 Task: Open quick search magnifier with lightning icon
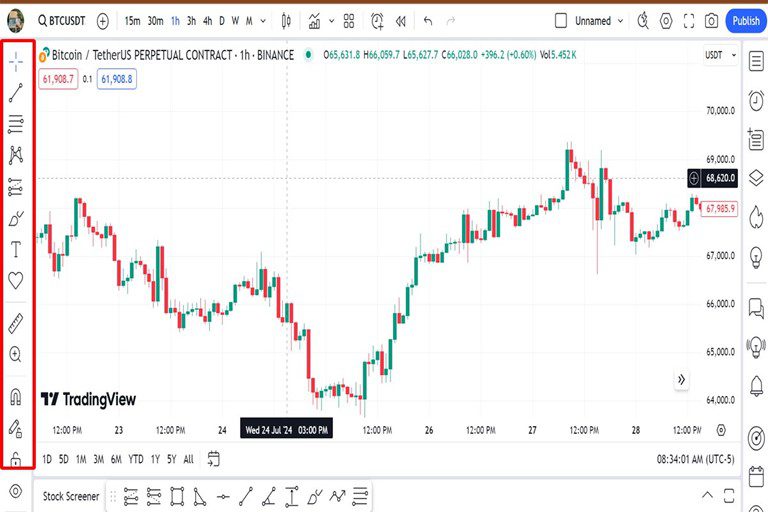tap(643, 21)
